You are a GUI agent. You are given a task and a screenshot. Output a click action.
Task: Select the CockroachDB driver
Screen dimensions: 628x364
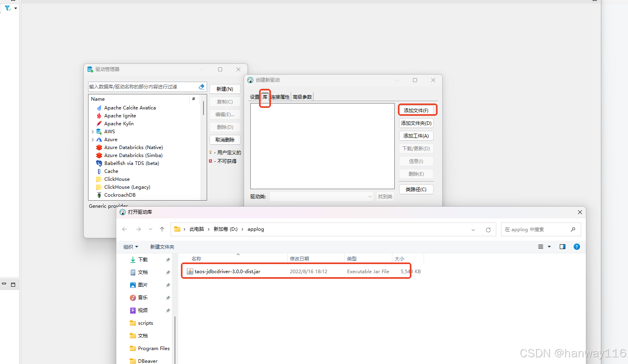(120, 195)
